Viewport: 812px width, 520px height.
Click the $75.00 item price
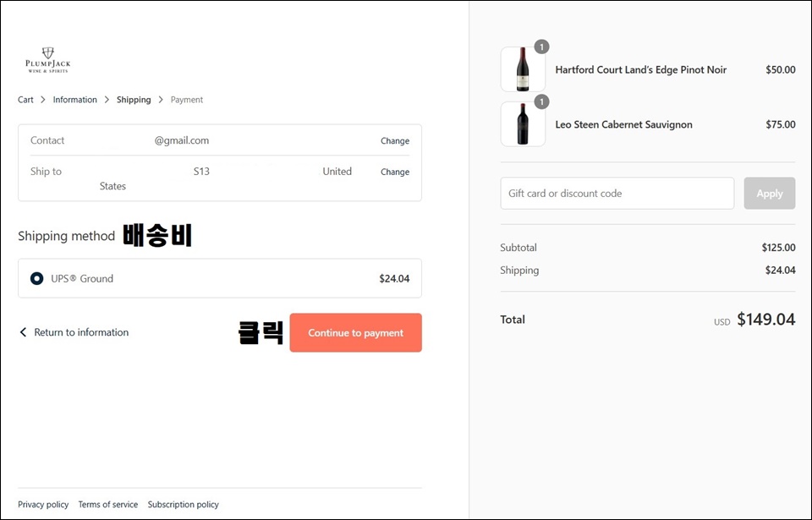(781, 125)
